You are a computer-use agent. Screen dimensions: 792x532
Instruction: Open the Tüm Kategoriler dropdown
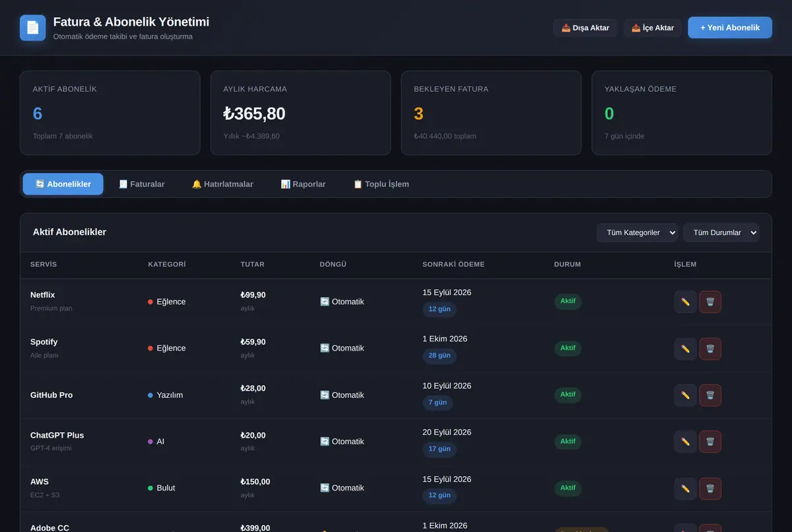click(638, 232)
